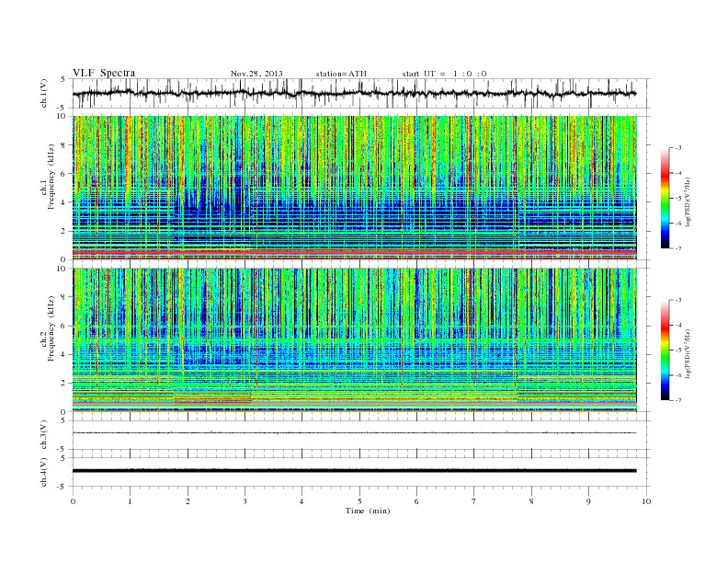The image size is (728, 563).
Task: Click the time-axis tick label "9"
Action: pos(588,501)
